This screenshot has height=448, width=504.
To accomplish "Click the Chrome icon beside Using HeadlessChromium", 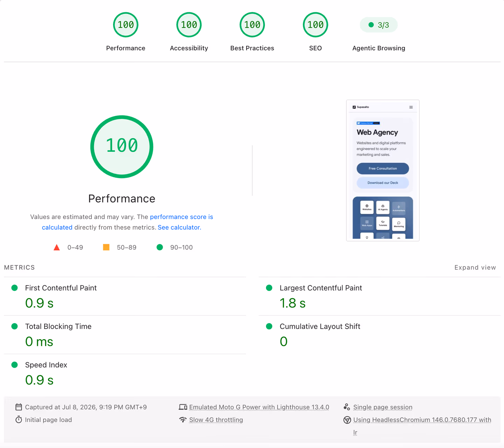I will click(x=347, y=420).
